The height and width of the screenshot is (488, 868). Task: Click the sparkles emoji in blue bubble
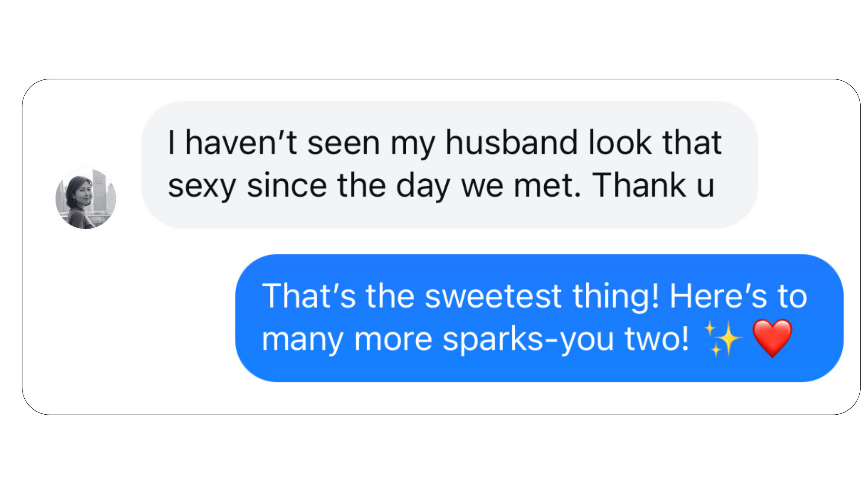(723, 338)
